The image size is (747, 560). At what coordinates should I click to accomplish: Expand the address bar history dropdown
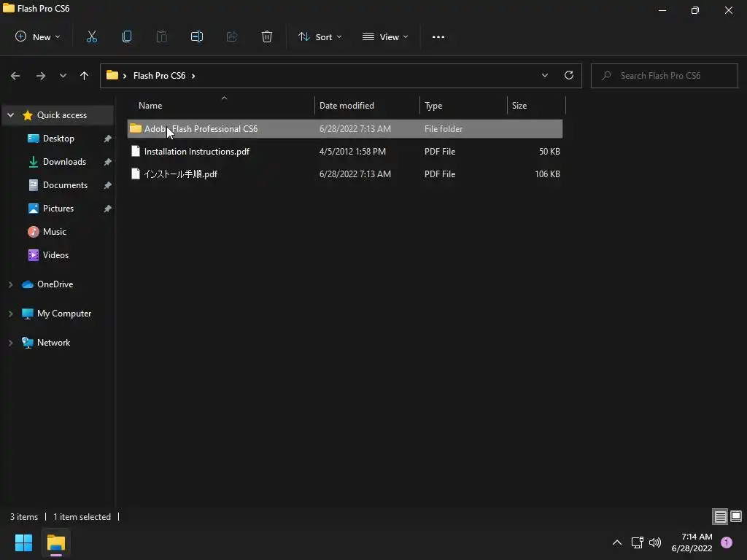(x=544, y=75)
